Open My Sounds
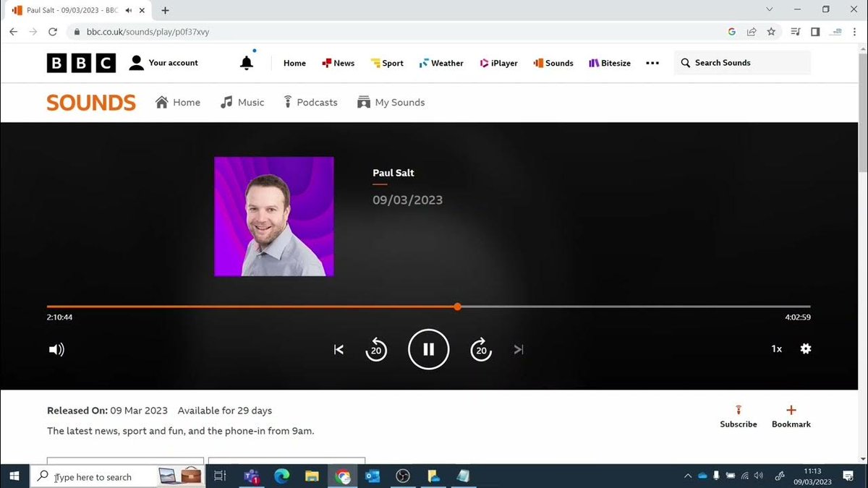This screenshot has width=868, height=488. tap(391, 103)
